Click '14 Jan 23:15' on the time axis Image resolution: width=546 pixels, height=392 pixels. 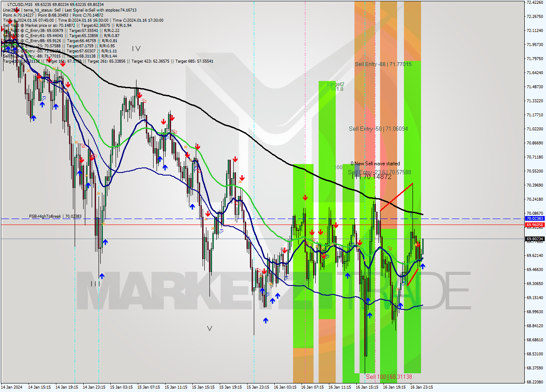click(94, 387)
